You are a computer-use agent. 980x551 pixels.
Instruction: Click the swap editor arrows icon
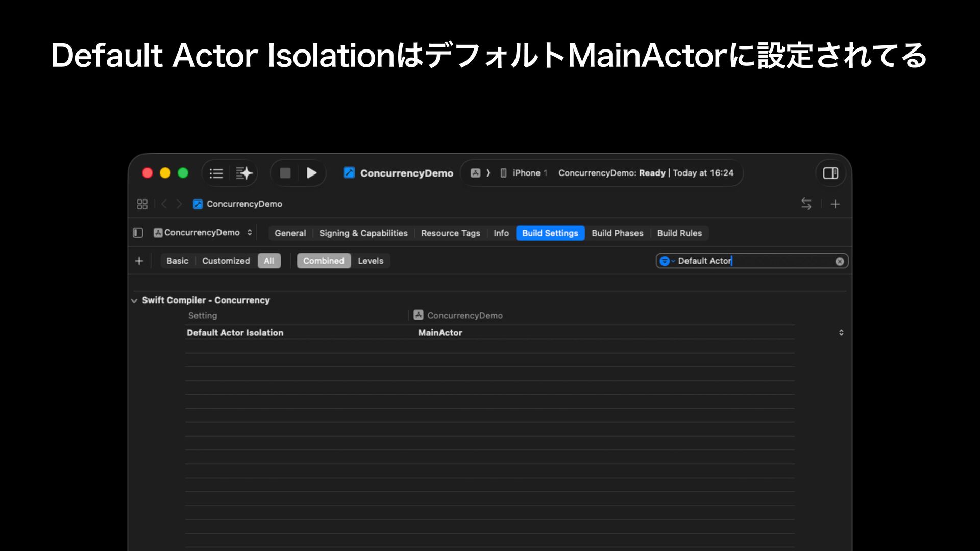click(806, 204)
